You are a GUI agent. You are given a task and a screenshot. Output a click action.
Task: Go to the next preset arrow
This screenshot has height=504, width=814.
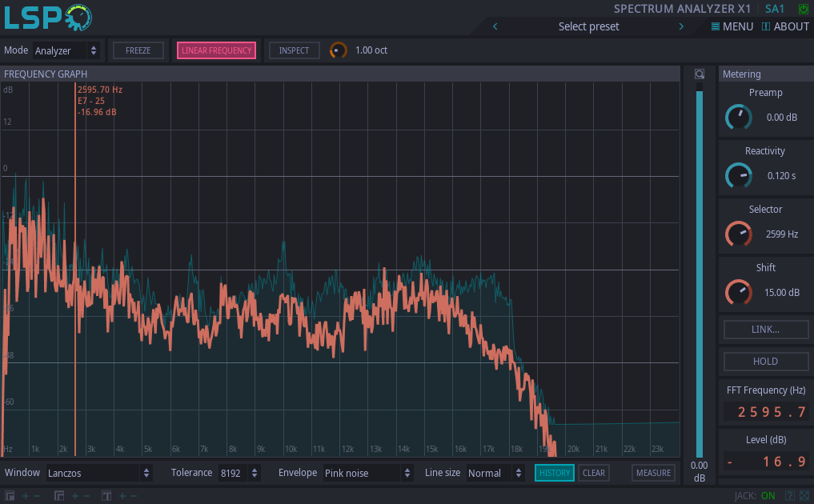coord(681,26)
